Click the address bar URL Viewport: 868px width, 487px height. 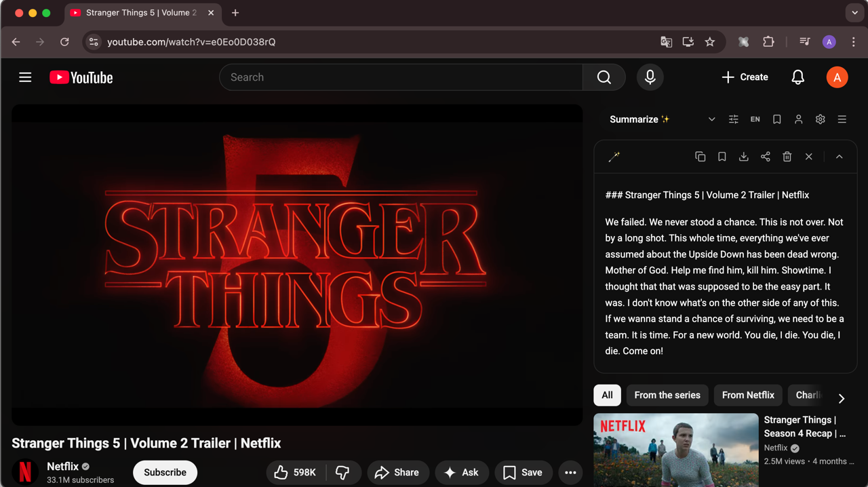191,42
